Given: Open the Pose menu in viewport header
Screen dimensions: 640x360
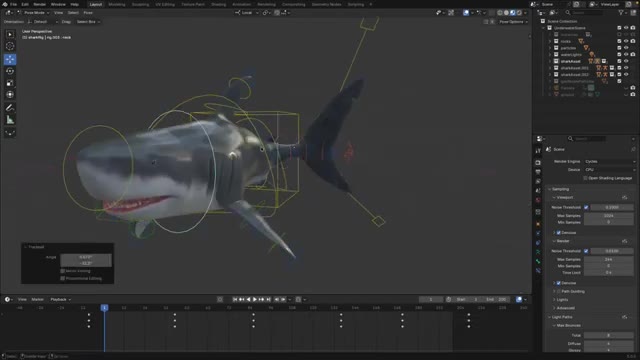Looking at the screenshot, I should point(88,13).
